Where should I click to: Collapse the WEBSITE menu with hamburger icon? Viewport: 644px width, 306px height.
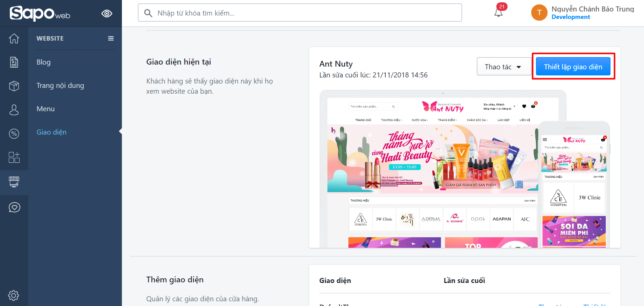[x=111, y=39]
